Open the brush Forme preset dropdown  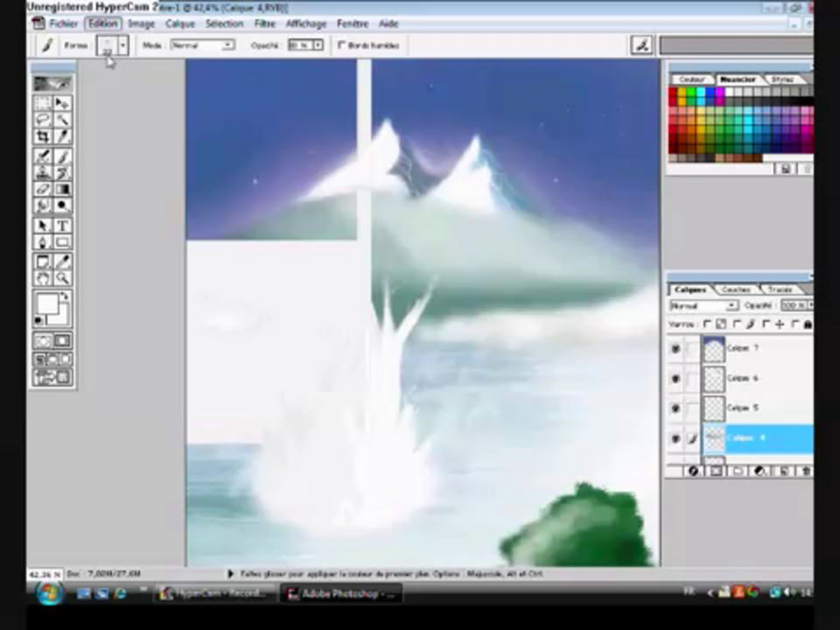pyautogui.click(x=122, y=45)
